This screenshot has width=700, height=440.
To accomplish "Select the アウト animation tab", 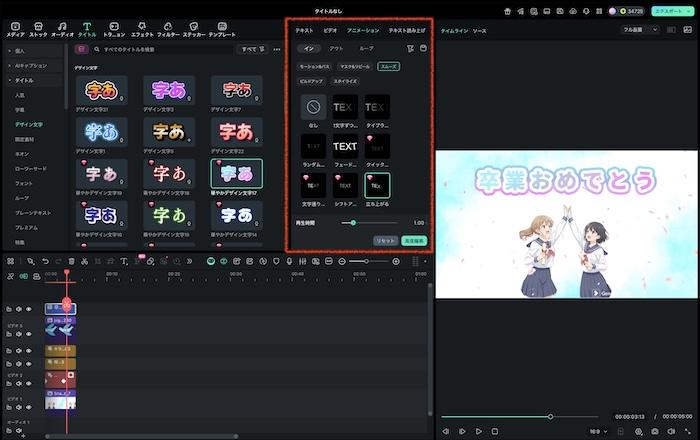I will [336, 48].
